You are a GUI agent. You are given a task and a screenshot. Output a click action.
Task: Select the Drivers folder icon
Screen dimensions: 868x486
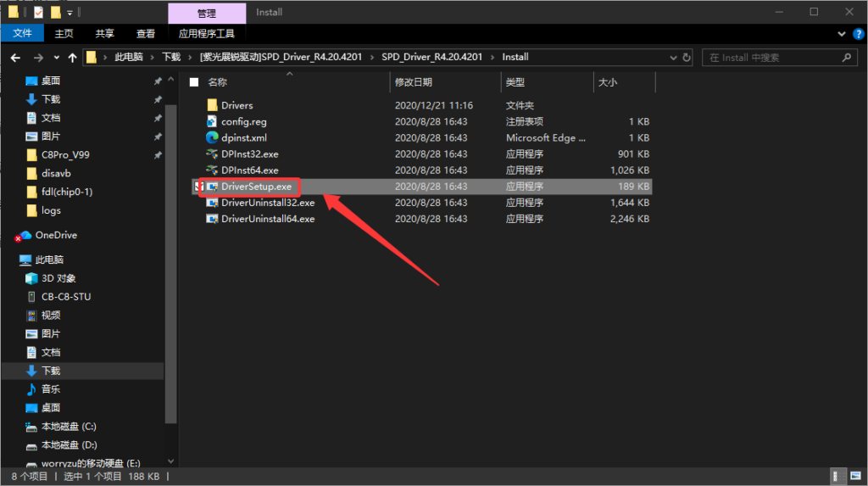pos(212,105)
